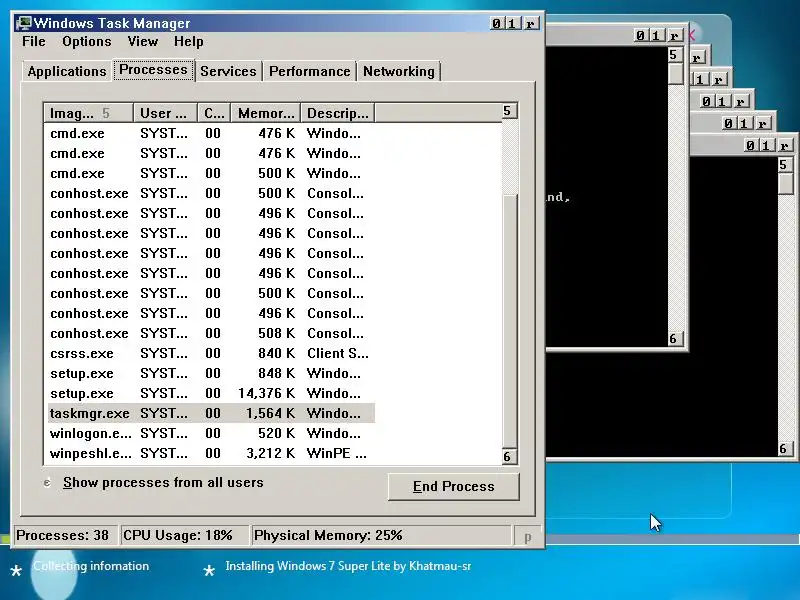Image resolution: width=800 pixels, height=600 pixels.
Task: Open the File menu
Action: 34,41
